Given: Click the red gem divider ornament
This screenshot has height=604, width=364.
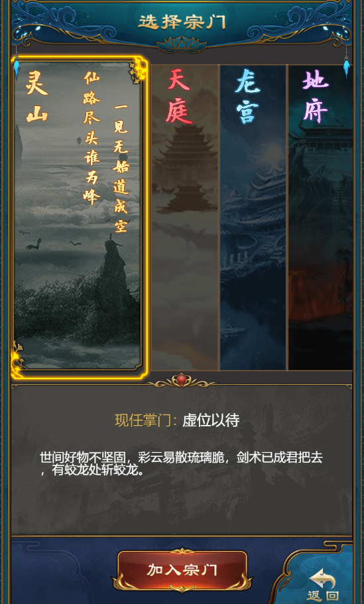Looking at the screenshot, I should point(182,381).
